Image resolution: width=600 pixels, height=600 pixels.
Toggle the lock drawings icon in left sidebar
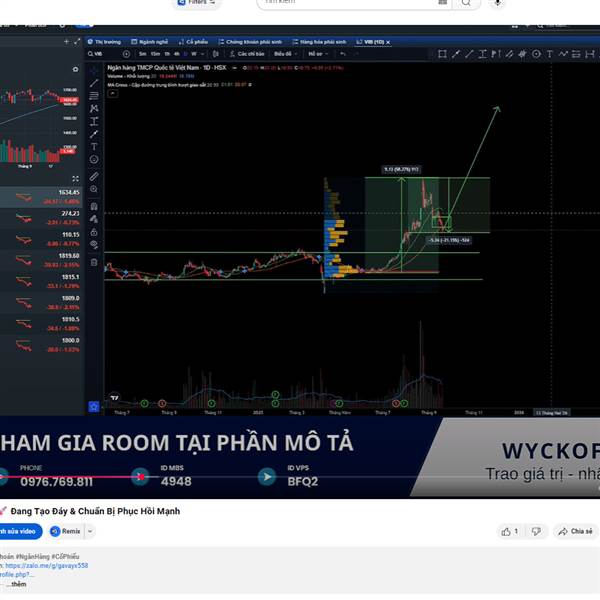coord(94,232)
